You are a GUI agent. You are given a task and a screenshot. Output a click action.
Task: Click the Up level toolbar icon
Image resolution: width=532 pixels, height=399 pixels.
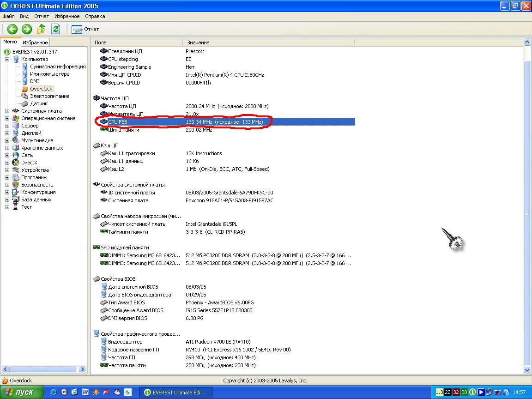point(41,29)
